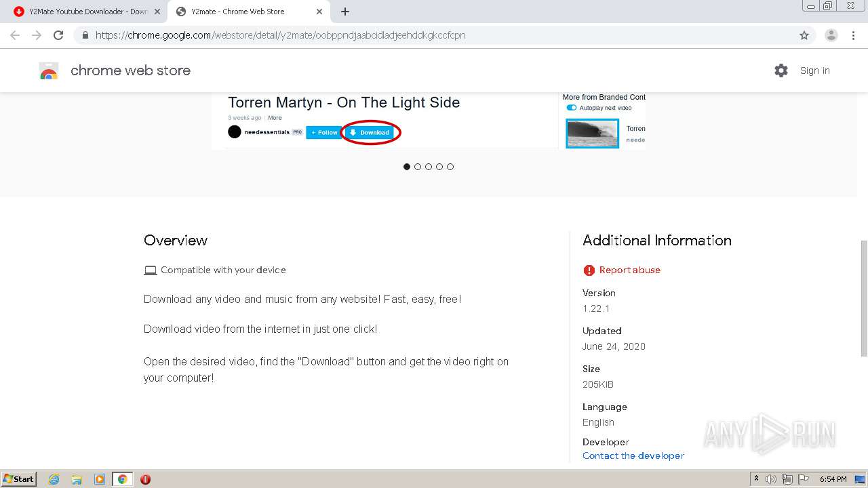This screenshot has width=868, height=488.
Task: Reload the current page
Action: (x=58, y=35)
